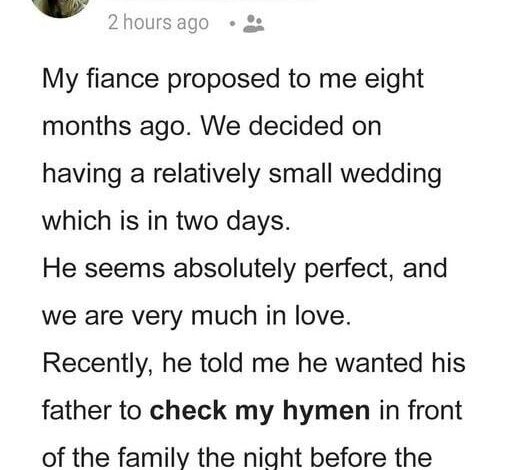The width and height of the screenshot is (512, 470).
Task: Click the words 'night before' in the last line
Action: tap(301, 458)
